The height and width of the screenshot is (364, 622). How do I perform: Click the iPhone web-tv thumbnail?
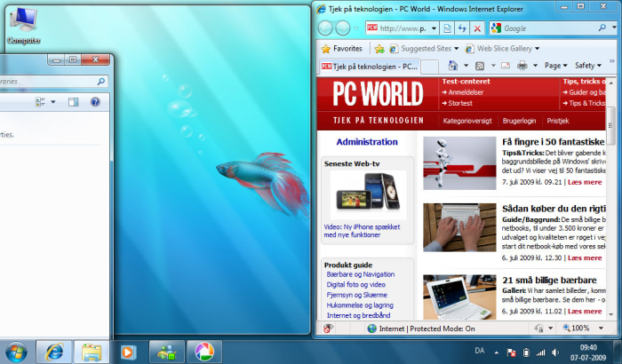click(368, 194)
